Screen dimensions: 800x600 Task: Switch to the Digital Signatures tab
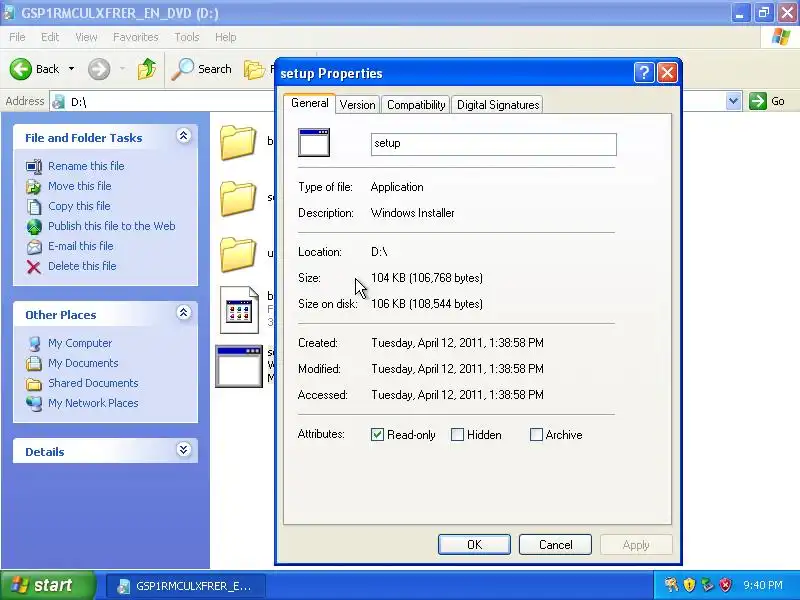[498, 105]
